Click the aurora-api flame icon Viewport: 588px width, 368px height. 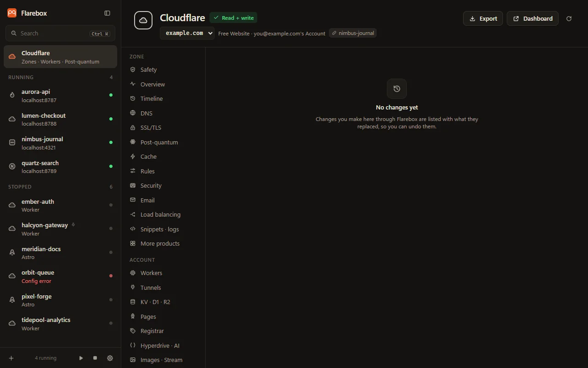click(12, 95)
